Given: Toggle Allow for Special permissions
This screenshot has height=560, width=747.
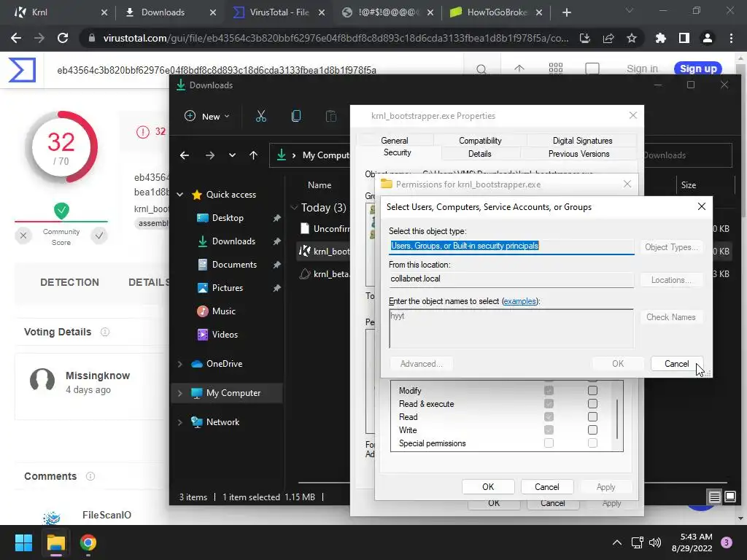Looking at the screenshot, I should coord(549,443).
